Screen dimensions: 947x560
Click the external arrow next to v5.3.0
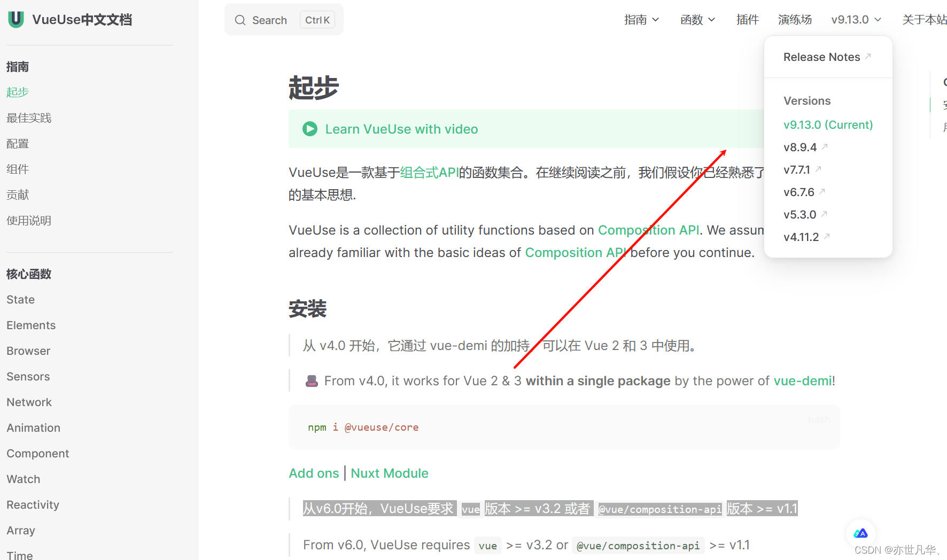point(824,213)
